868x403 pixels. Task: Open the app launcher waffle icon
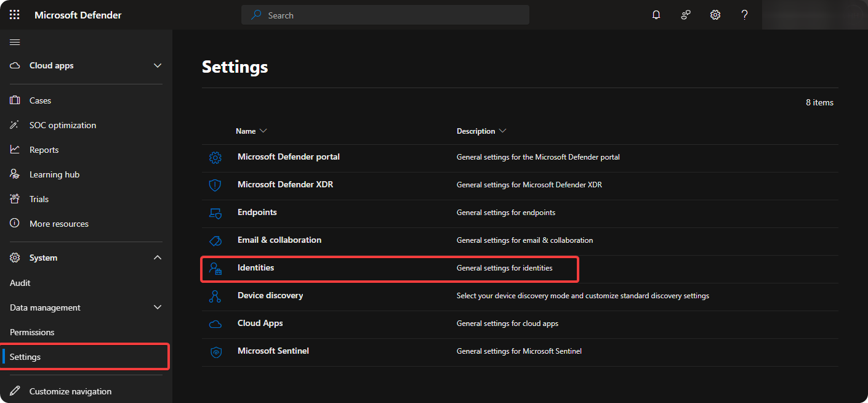coord(15,15)
